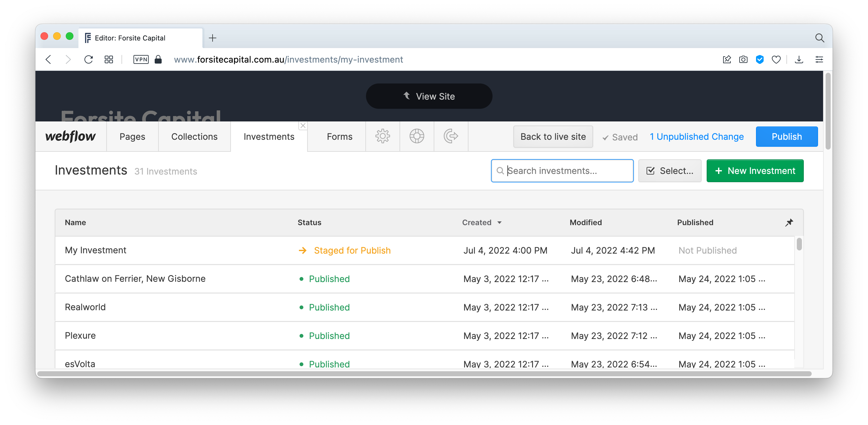Screen dimensions: 868x425
Task: Click the Select... button
Action: pyautogui.click(x=670, y=171)
